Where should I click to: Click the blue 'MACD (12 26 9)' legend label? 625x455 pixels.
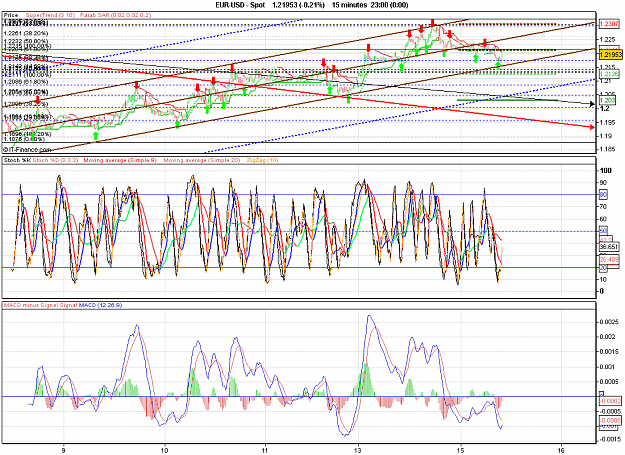[100, 305]
